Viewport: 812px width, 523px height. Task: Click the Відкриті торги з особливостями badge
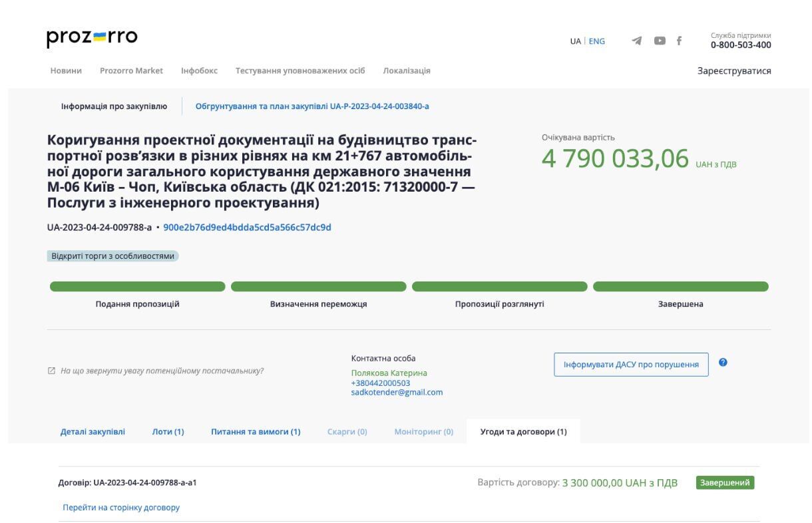coord(112,256)
